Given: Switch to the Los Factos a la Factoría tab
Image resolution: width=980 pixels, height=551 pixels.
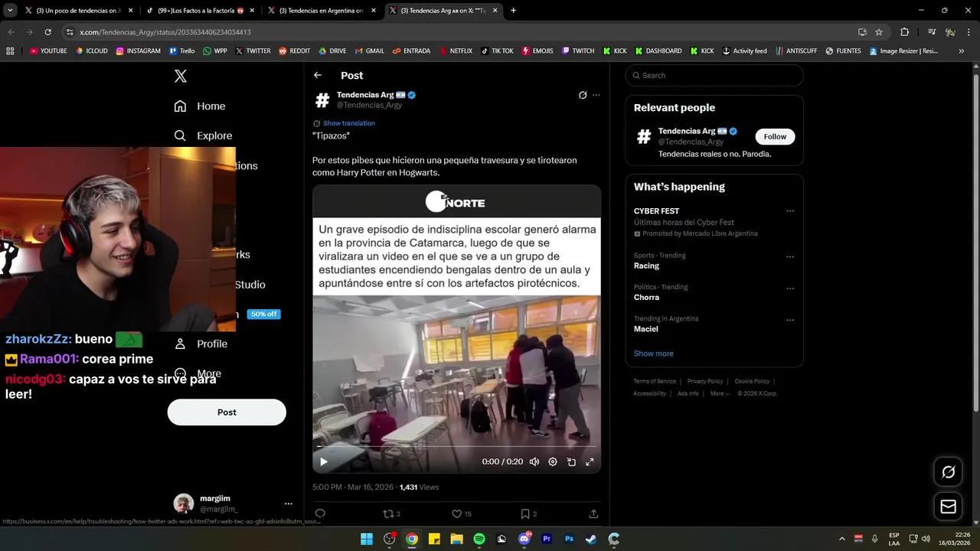Looking at the screenshot, I should [x=201, y=11].
